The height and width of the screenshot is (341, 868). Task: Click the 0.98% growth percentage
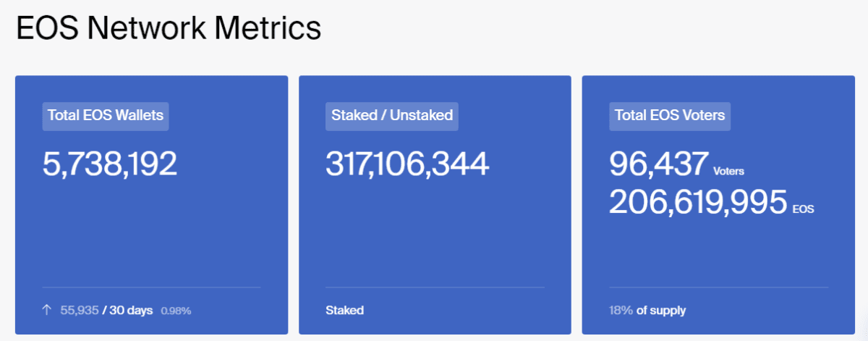(176, 311)
